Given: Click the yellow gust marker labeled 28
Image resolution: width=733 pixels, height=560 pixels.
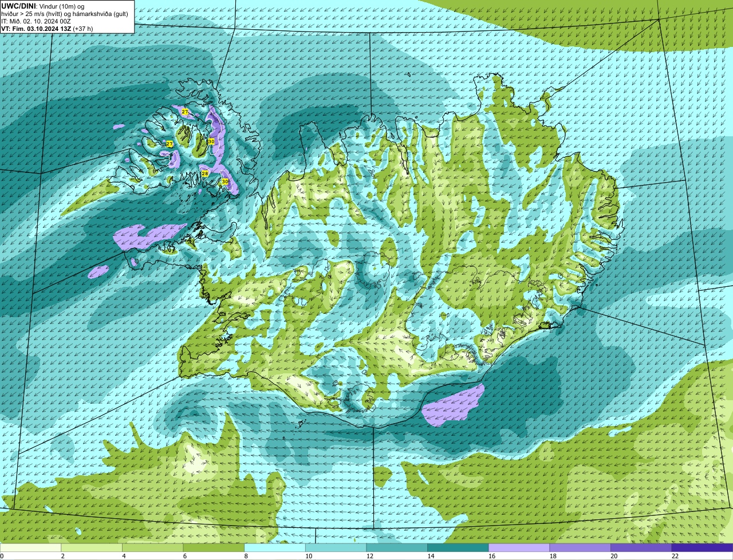Looking at the screenshot, I should pos(205,173).
